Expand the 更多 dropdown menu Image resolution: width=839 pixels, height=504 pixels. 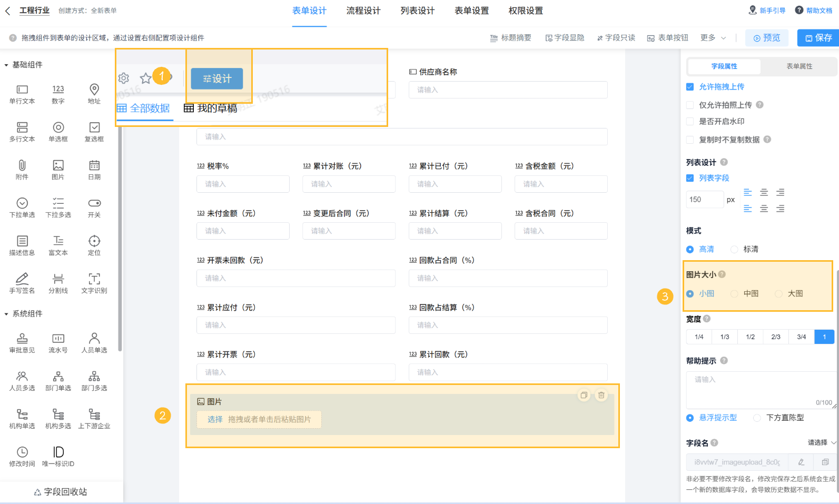[713, 38]
